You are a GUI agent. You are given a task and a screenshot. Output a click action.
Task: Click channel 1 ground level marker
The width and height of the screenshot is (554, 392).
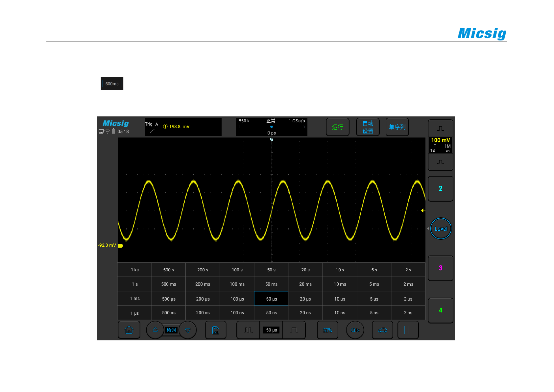coord(120,246)
